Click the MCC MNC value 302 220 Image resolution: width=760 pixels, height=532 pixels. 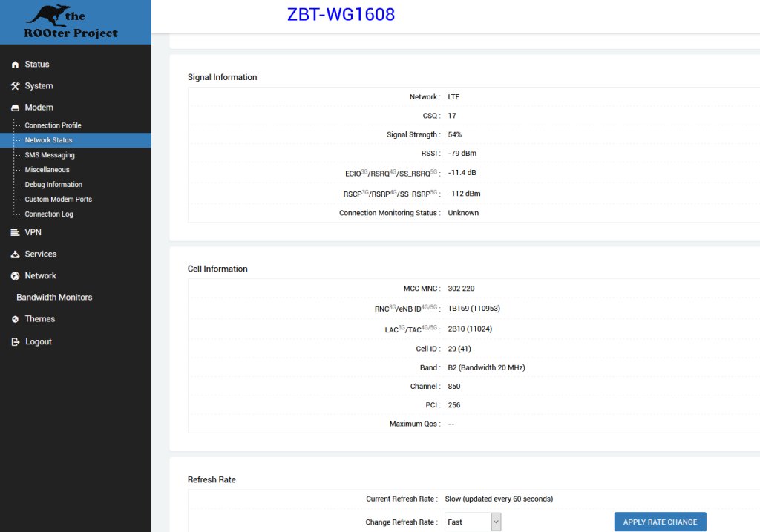point(462,289)
